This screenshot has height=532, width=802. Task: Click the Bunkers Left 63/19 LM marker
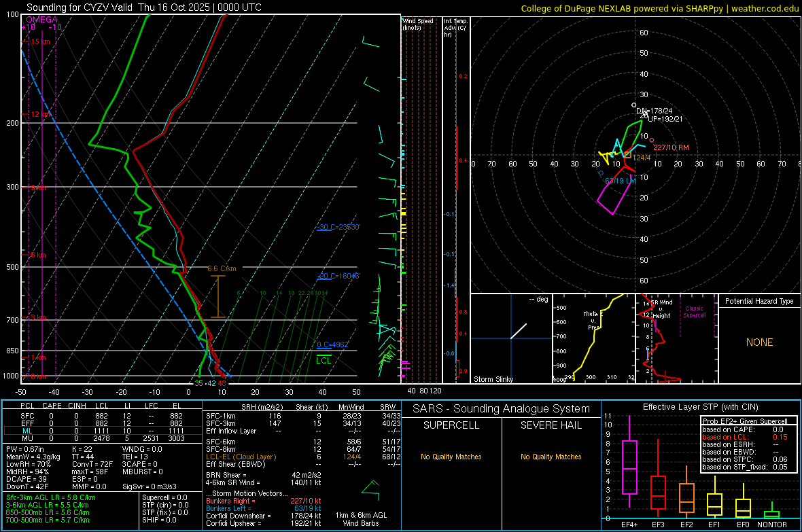pos(601,173)
